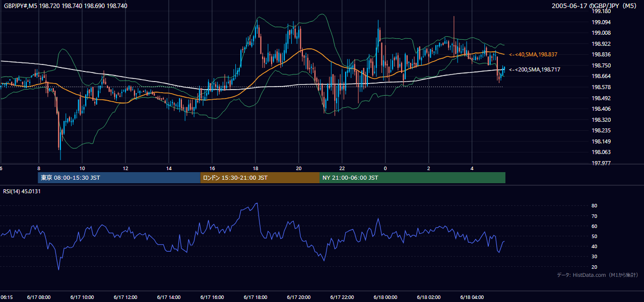Screen dimensions: 644x302
Task: Click price scale value 198.578
Action: point(601,87)
